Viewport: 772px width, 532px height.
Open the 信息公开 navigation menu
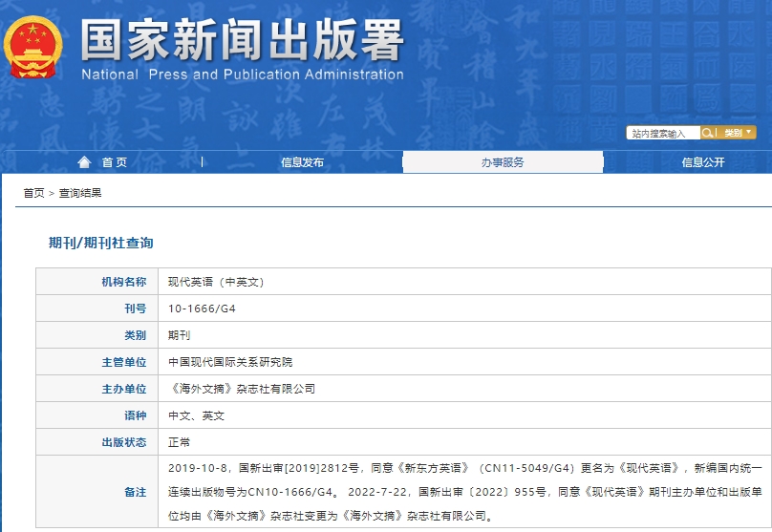click(x=703, y=162)
